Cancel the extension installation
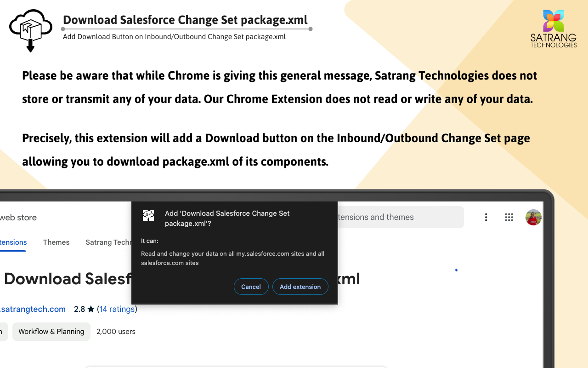The width and height of the screenshot is (588, 368). coord(251,287)
